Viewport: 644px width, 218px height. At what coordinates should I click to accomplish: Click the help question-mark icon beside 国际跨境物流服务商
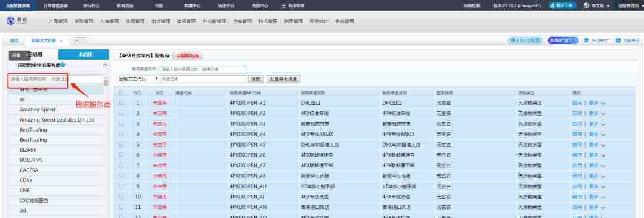[63, 64]
